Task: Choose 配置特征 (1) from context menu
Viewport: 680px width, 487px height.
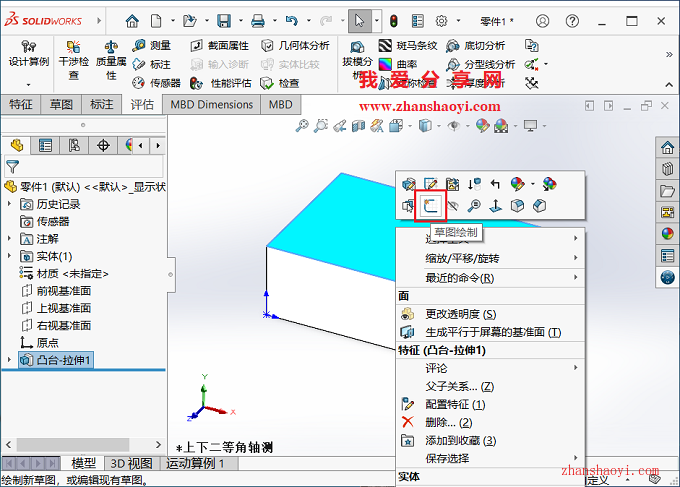Action: [x=490, y=405]
